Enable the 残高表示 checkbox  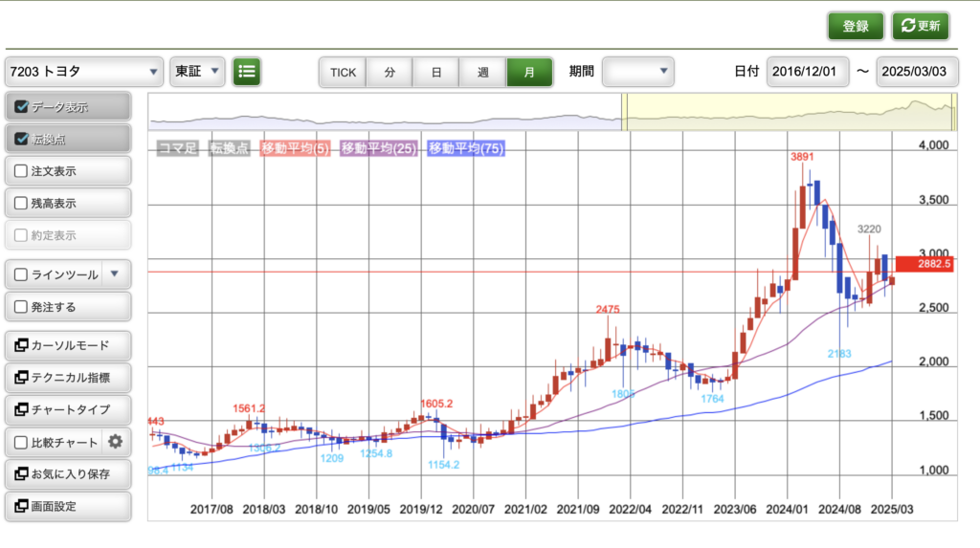coord(21,204)
